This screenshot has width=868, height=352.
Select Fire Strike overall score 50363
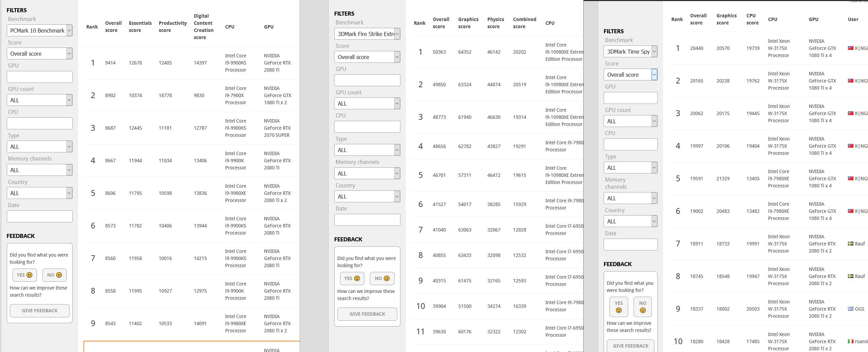coord(439,52)
